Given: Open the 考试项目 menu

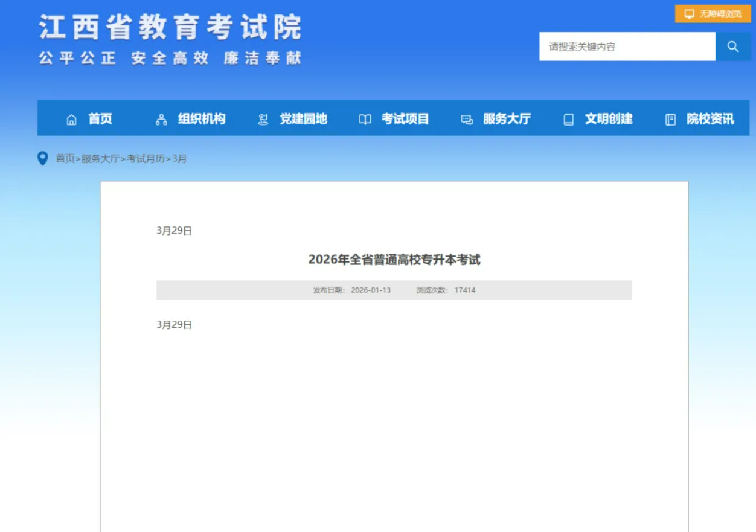Looking at the screenshot, I should click(406, 119).
